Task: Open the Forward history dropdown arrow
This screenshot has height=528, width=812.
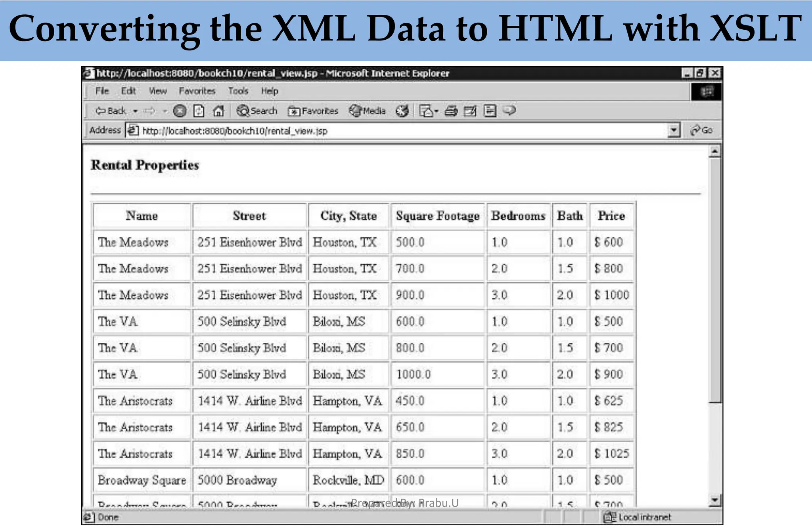Action: [x=165, y=111]
